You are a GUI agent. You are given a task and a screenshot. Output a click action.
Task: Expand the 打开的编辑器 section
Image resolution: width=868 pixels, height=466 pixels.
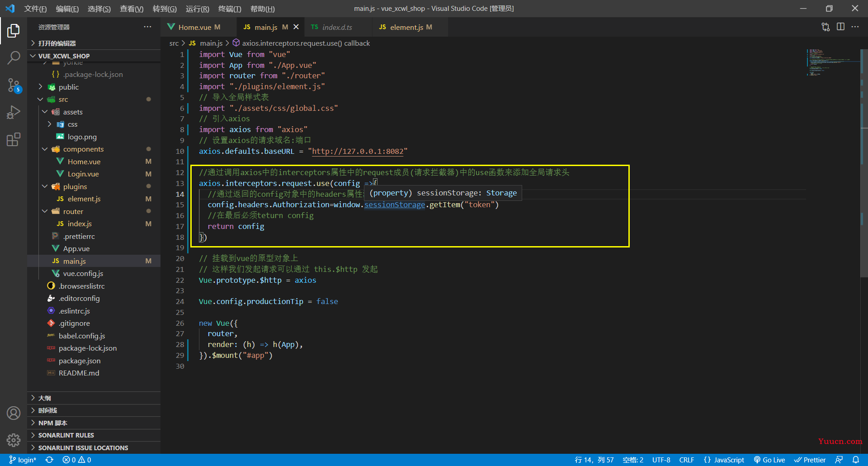[x=94, y=43]
